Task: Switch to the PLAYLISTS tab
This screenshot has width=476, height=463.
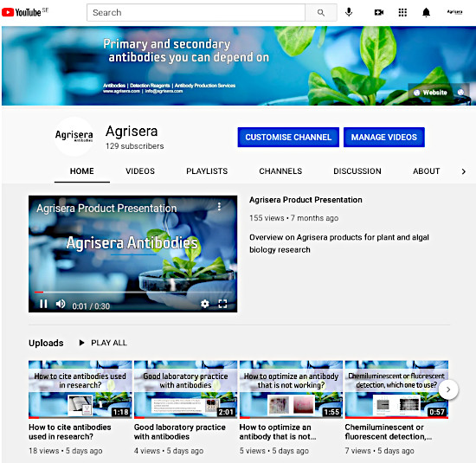Action: click(207, 171)
